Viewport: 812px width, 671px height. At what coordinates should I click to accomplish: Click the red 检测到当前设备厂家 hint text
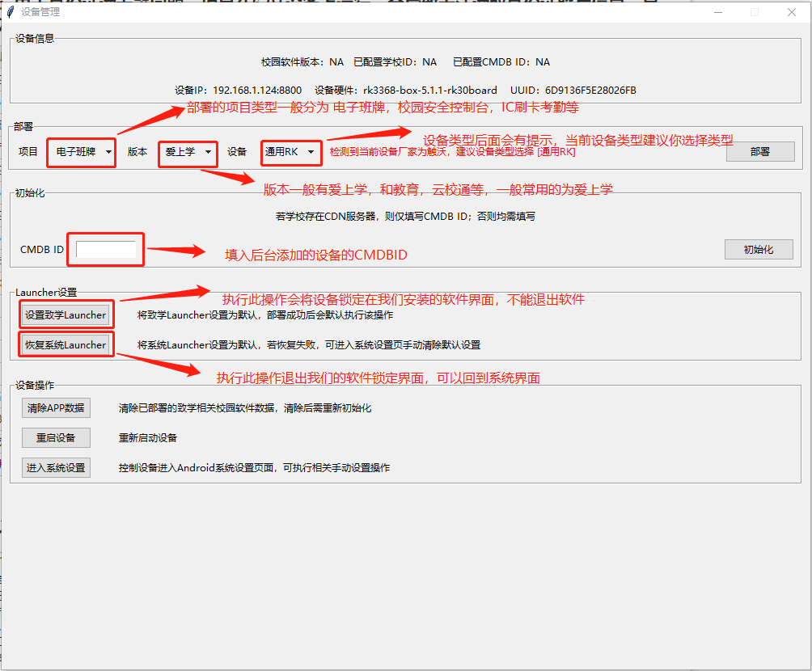tap(452, 152)
